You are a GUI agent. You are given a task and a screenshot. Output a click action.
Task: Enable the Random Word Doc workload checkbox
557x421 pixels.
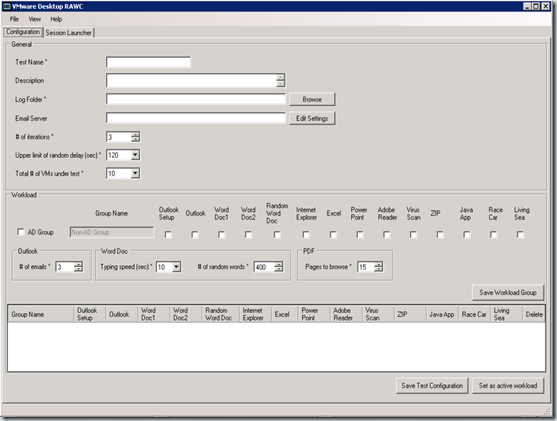(x=277, y=235)
